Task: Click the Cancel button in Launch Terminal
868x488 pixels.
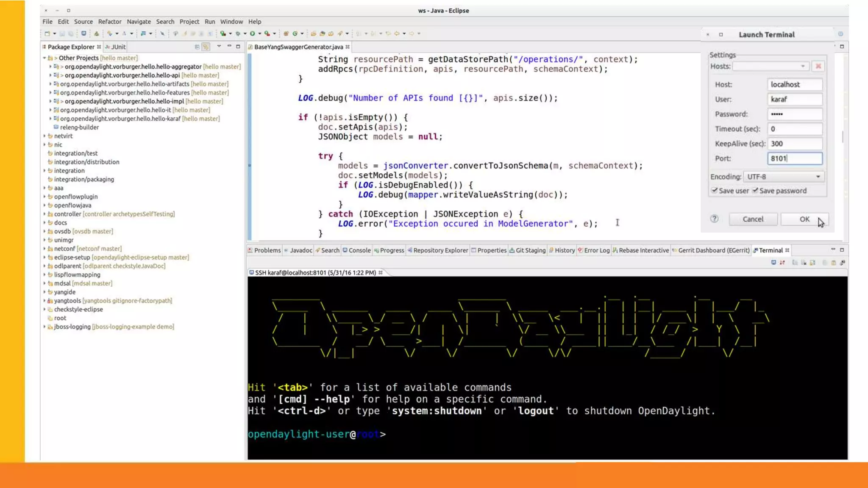Action: [753, 219]
